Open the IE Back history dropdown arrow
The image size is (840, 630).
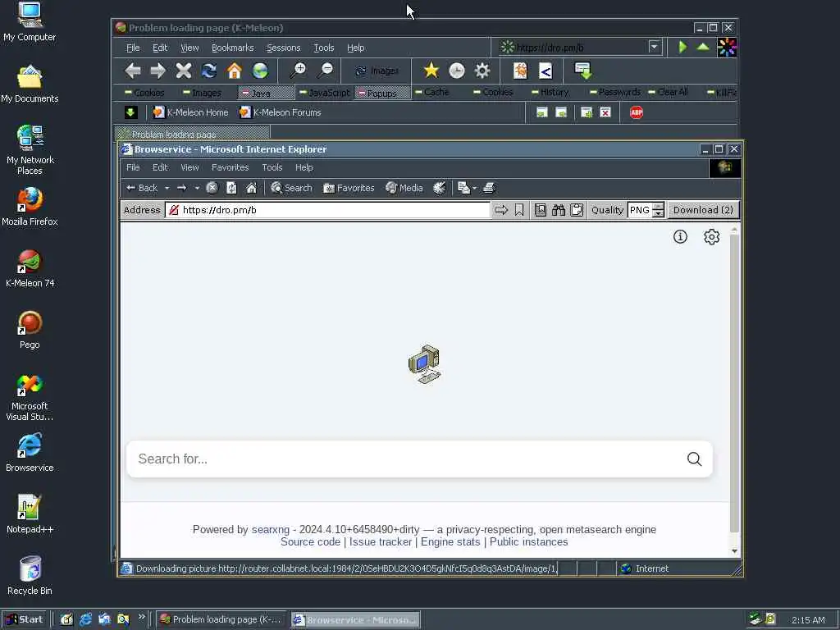pyautogui.click(x=167, y=188)
